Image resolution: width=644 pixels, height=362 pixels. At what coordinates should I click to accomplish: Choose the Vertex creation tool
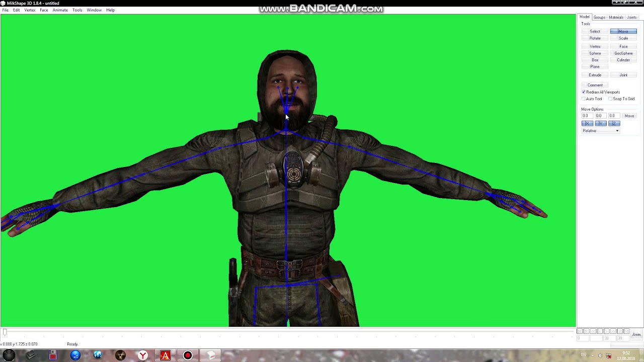point(595,46)
